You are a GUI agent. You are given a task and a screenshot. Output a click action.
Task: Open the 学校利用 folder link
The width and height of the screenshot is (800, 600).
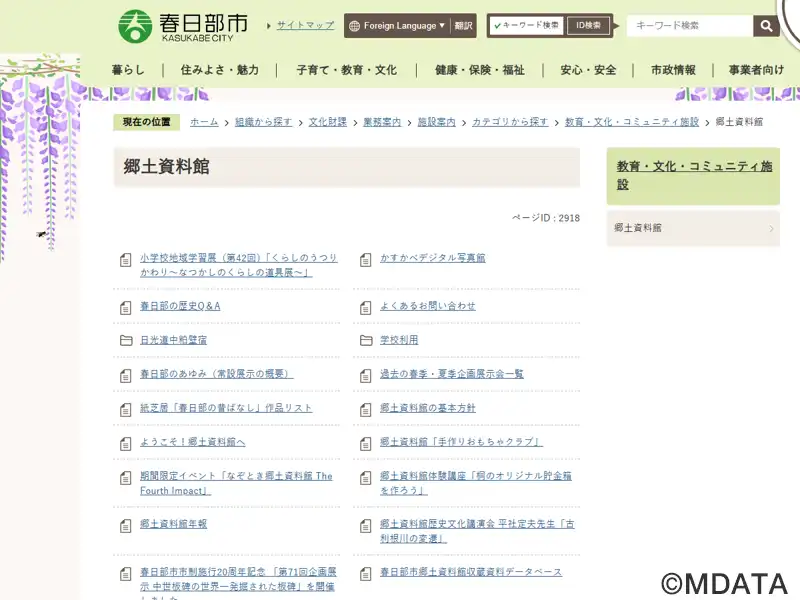[x=399, y=340]
